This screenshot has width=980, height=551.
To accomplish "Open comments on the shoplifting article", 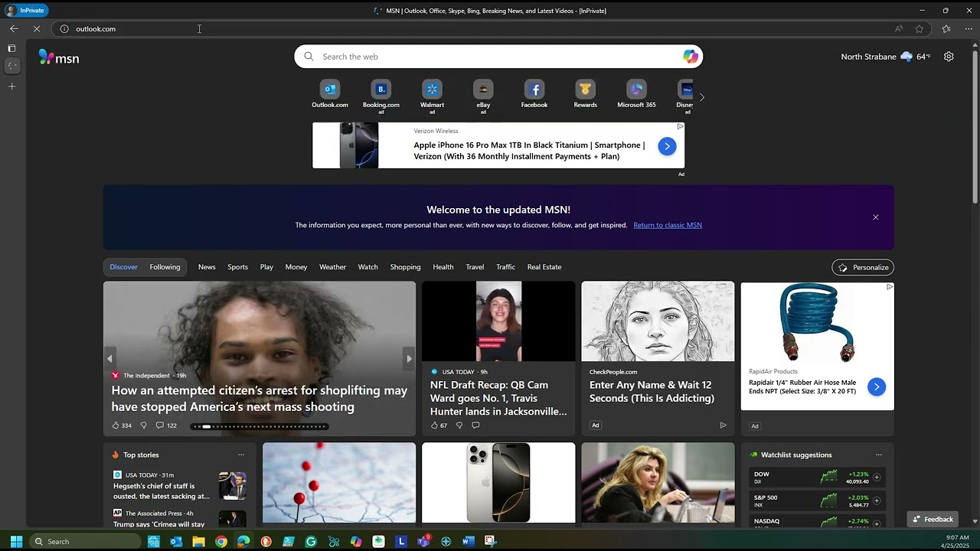I will [x=166, y=425].
